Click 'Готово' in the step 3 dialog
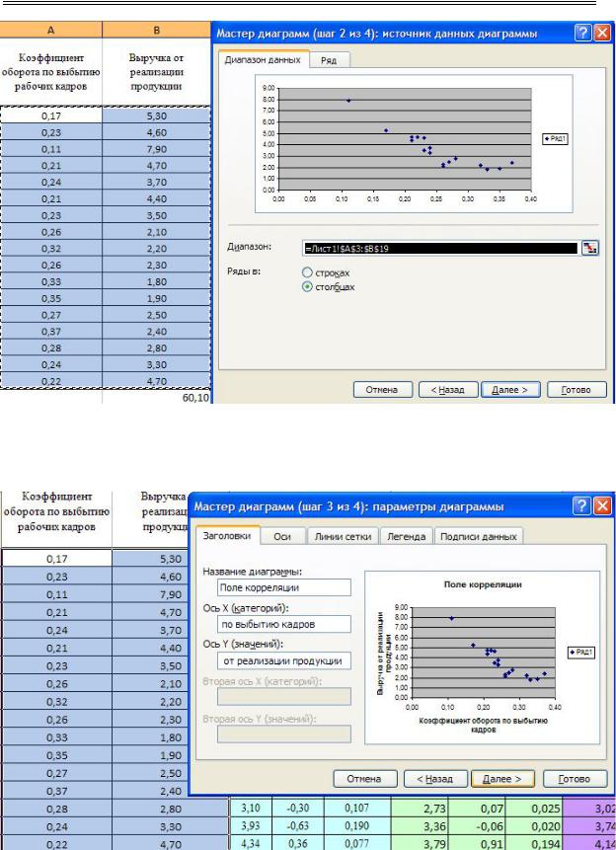The height and width of the screenshot is (850, 616). [x=575, y=779]
